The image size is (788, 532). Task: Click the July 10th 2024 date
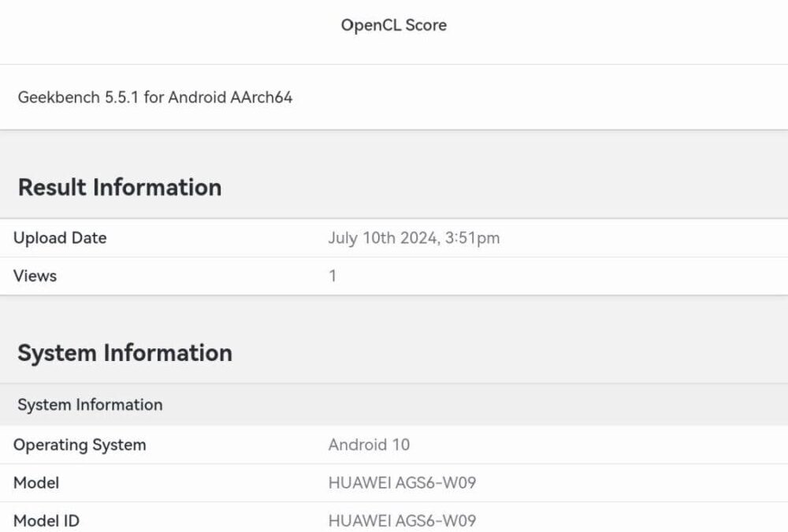(x=382, y=238)
